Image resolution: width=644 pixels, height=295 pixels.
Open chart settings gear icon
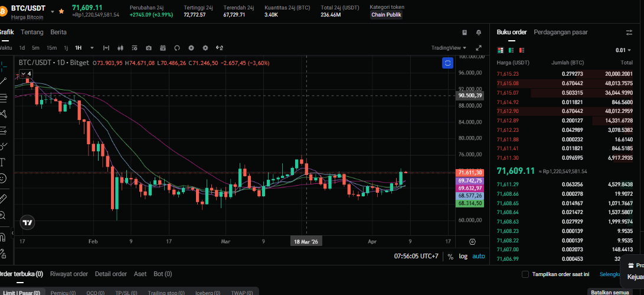click(205, 48)
